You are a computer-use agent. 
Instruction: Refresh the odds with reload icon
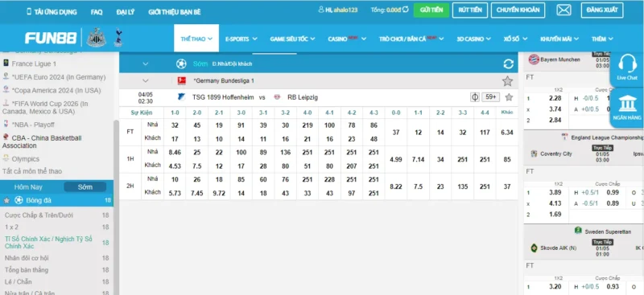pos(509,64)
